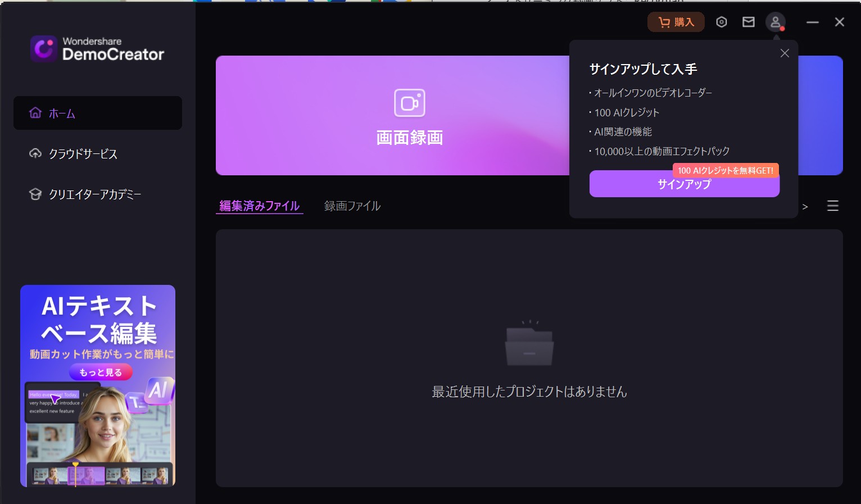Close the DemoCreator window

(x=840, y=22)
